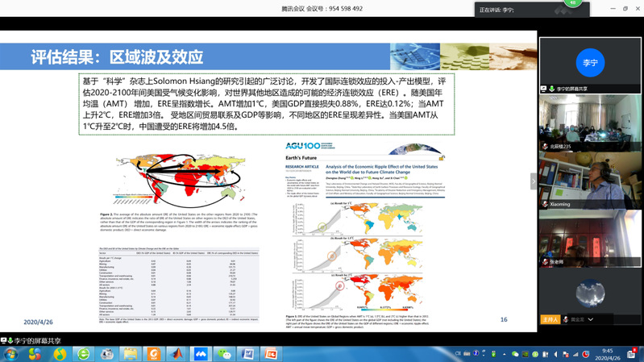Collapse the participant video side panel
This screenshot has width=644, height=362.
pyautogui.click(x=534, y=181)
